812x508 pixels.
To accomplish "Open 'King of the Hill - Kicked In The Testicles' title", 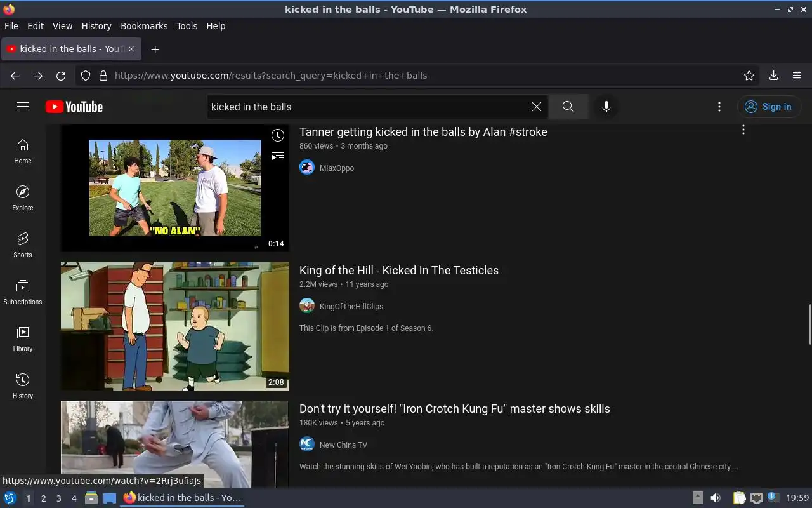I will coord(399,271).
